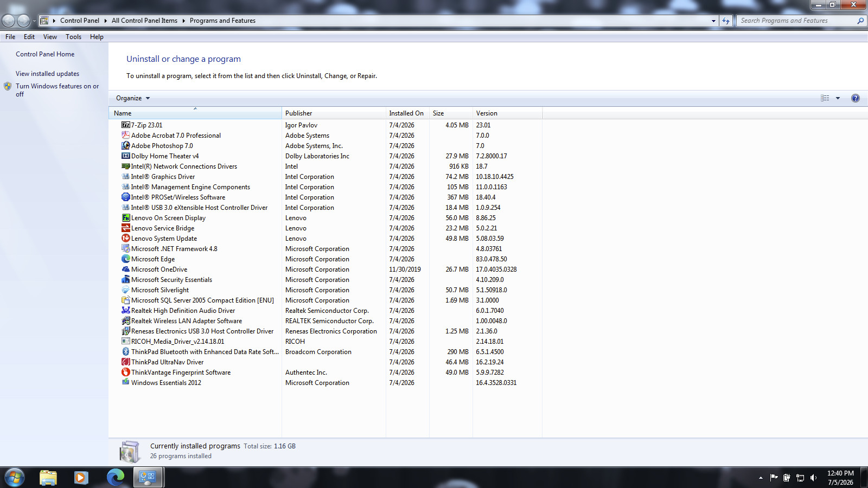
Task: Click the refresh icon beside address bar
Action: pyautogui.click(x=726, y=21)
